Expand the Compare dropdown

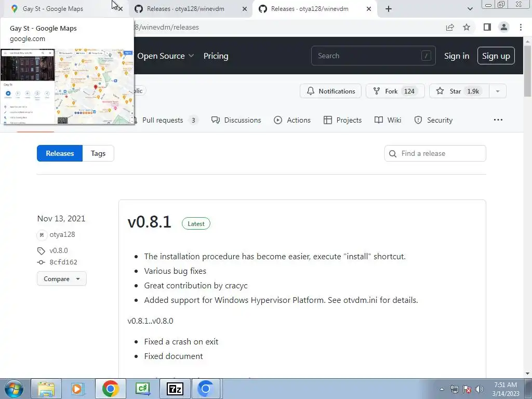(x=62, y=278)
